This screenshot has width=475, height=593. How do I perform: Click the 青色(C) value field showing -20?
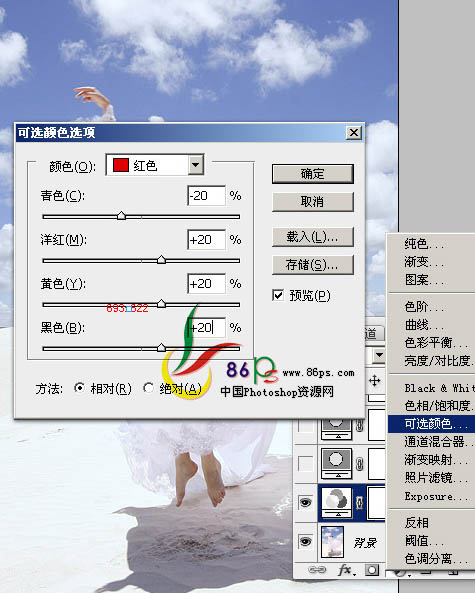206,196
